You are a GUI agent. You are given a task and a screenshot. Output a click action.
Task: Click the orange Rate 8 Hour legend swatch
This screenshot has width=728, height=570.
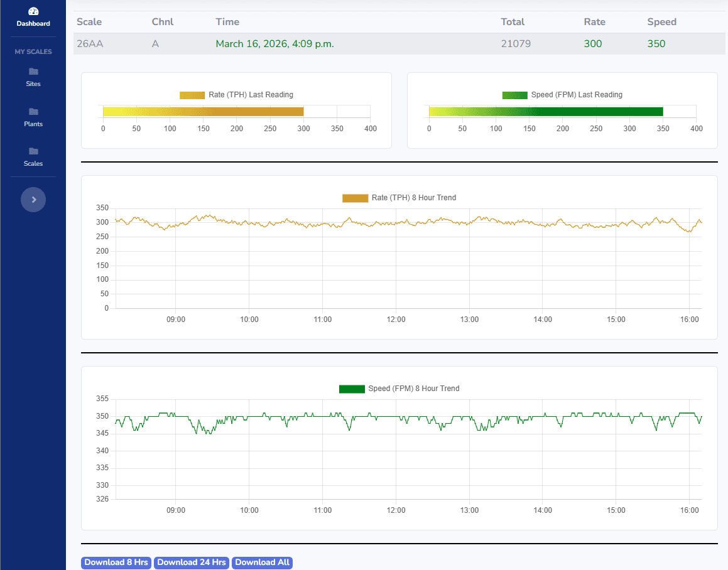coord(355,198)
